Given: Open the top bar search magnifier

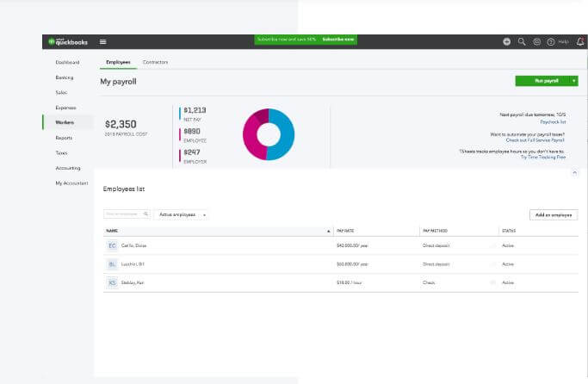Looking at the screenshot, I should click(522, 41).
